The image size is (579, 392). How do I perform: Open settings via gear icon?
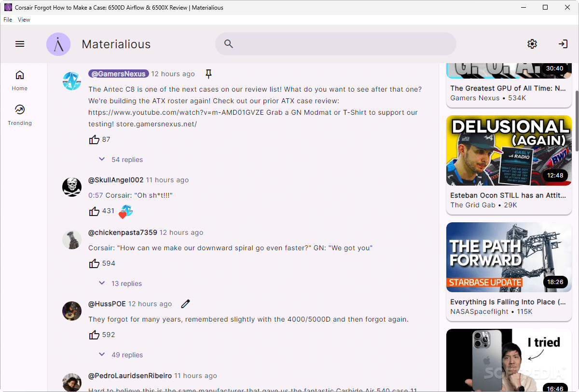point(532,44)
